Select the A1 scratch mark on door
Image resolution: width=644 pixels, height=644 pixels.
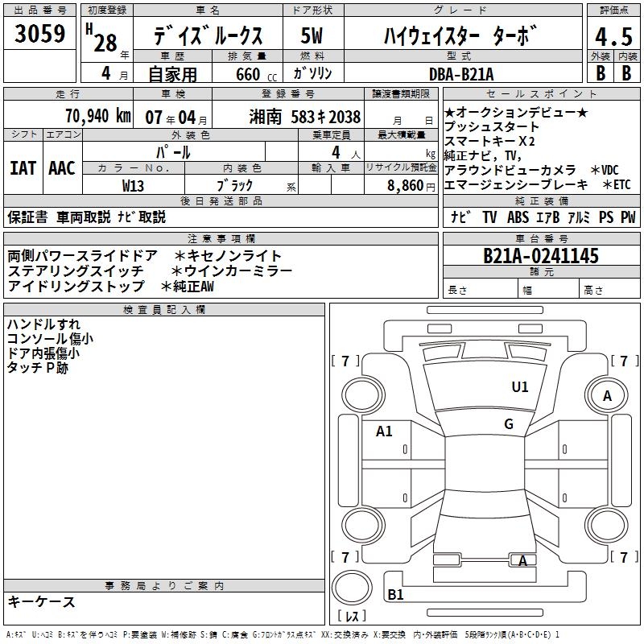pyautogui.click(x=384, y=431)
